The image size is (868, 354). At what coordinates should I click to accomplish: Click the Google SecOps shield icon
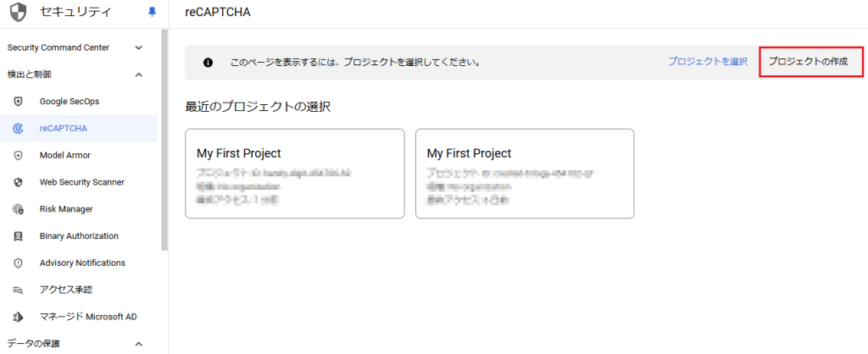(18, 102)
